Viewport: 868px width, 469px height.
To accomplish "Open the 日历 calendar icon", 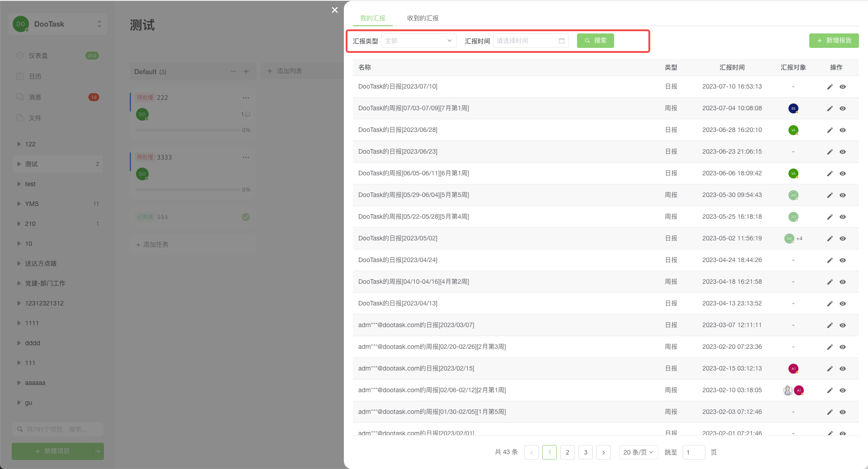I will point(19,76).
